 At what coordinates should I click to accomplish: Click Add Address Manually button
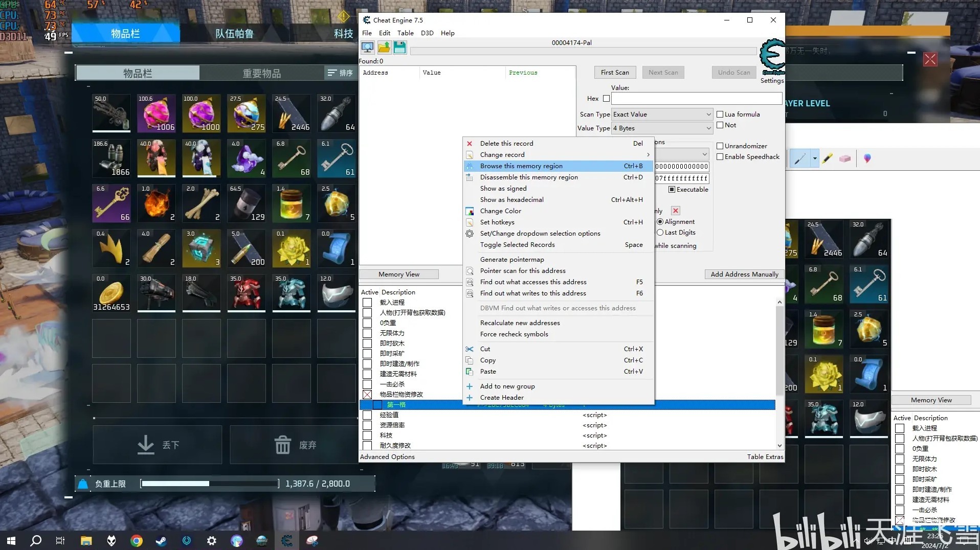pyautogui.click(x=744, y=274)
